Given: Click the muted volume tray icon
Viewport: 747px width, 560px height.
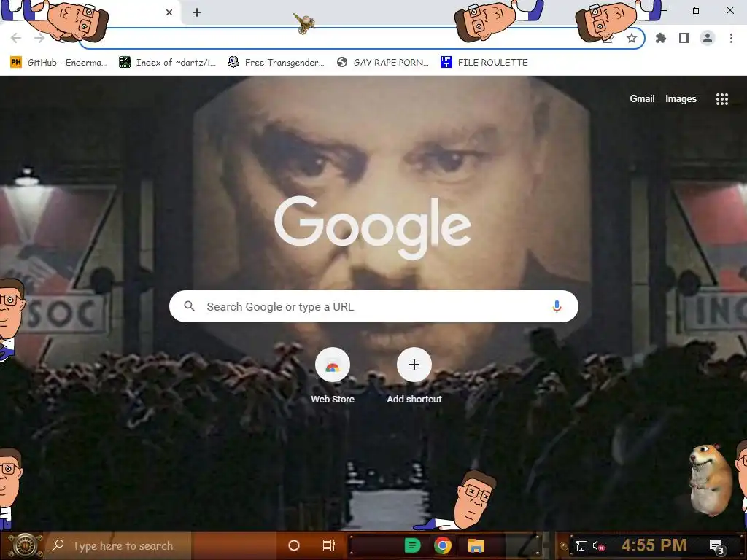Looking at the screenshot, I should [598, 545].
